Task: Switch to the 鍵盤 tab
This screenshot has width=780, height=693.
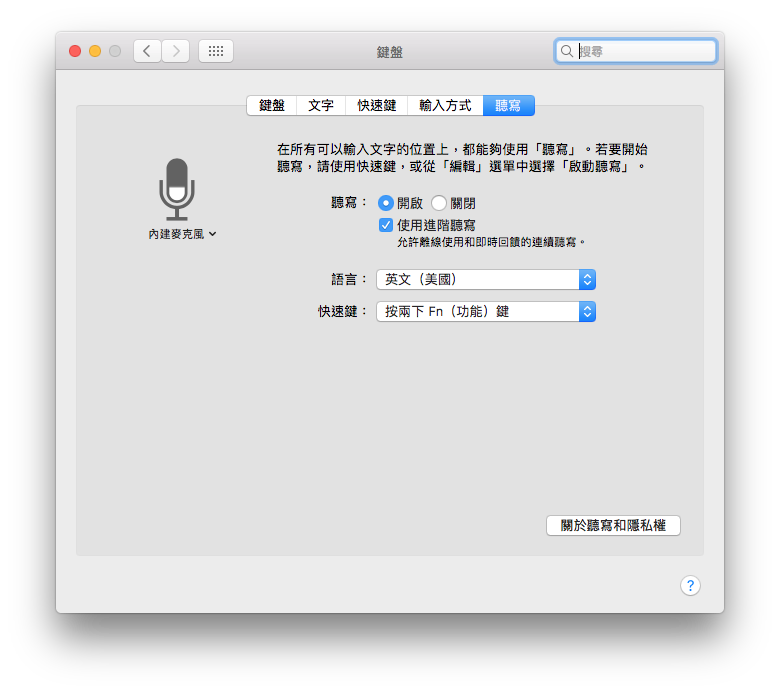Action: pyautogui.click(x=272, y=105)
